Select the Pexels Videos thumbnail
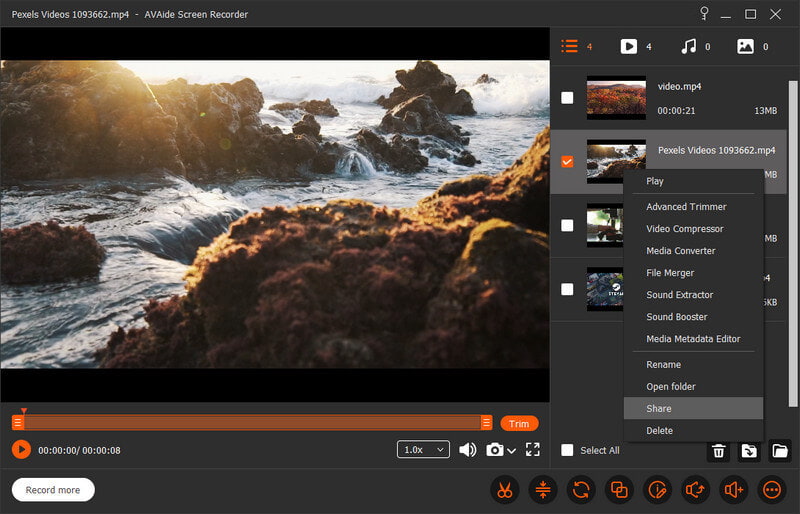The height and width of the screenshot is (514, 800). click(x=616, y=161)
